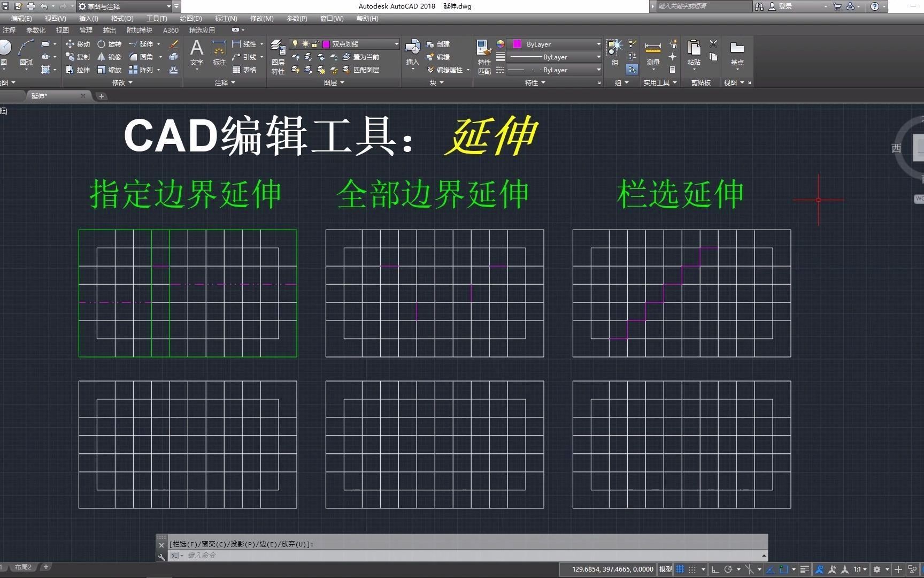Click the magenta ByLayer color swatch
Viewport: 924px width, 578px height.
pyautogui.click(x=517, y=44)
